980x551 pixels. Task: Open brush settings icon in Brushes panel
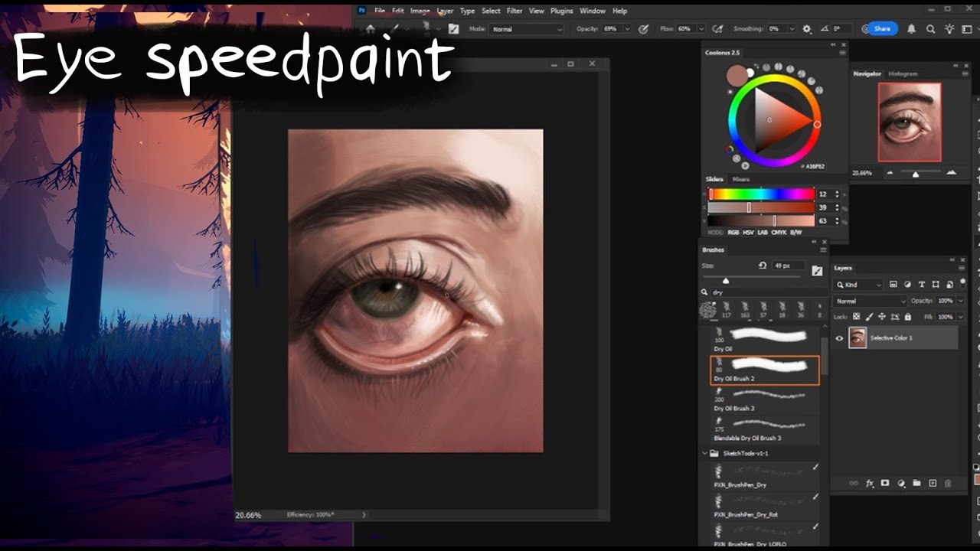(x=817, y=269)
